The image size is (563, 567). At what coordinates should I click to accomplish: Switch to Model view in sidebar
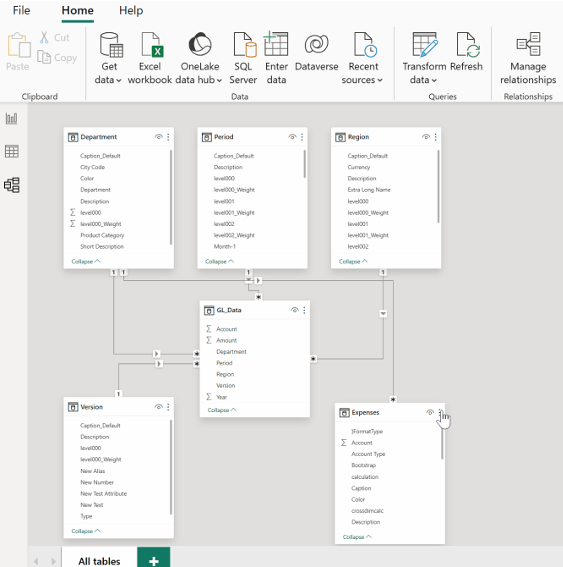tap(12, 185)
